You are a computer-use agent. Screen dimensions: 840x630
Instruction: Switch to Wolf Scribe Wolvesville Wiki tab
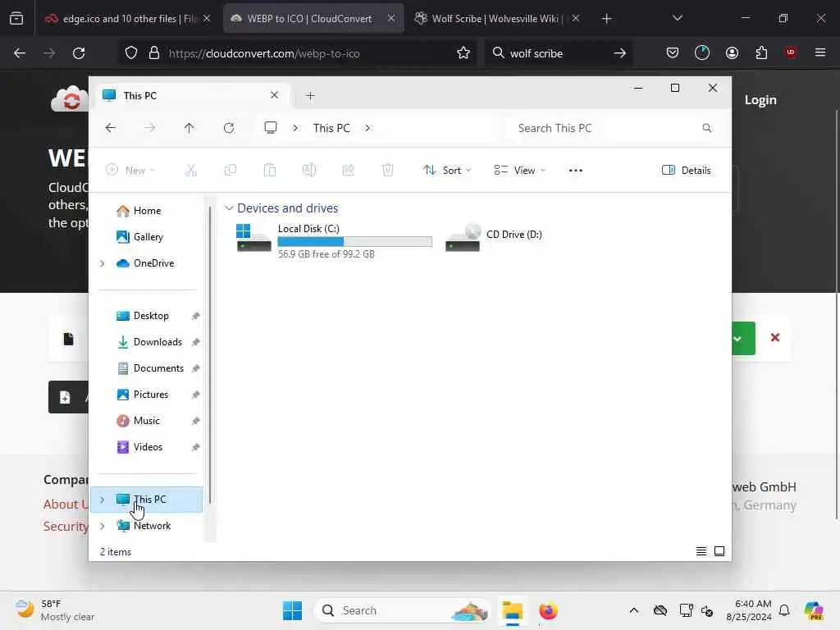click(497, 19)
